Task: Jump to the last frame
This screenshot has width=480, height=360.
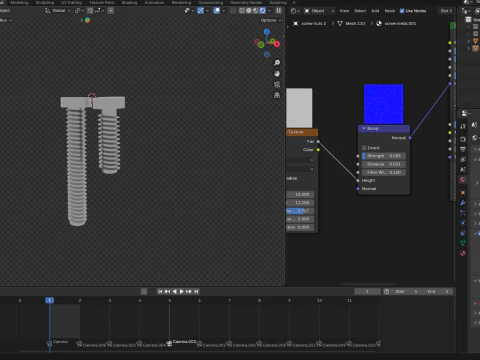Action: click(x=196, y=291)
